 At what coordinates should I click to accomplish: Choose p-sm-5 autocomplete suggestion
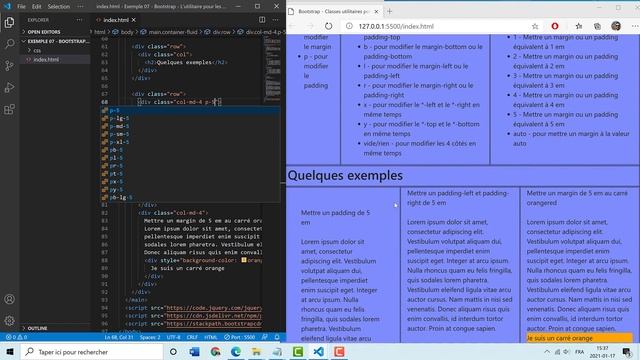click(190, 134)
